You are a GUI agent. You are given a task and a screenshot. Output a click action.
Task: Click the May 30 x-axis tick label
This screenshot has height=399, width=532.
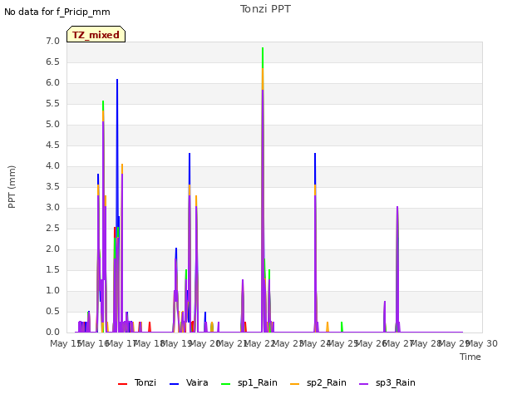coord(482,343)
